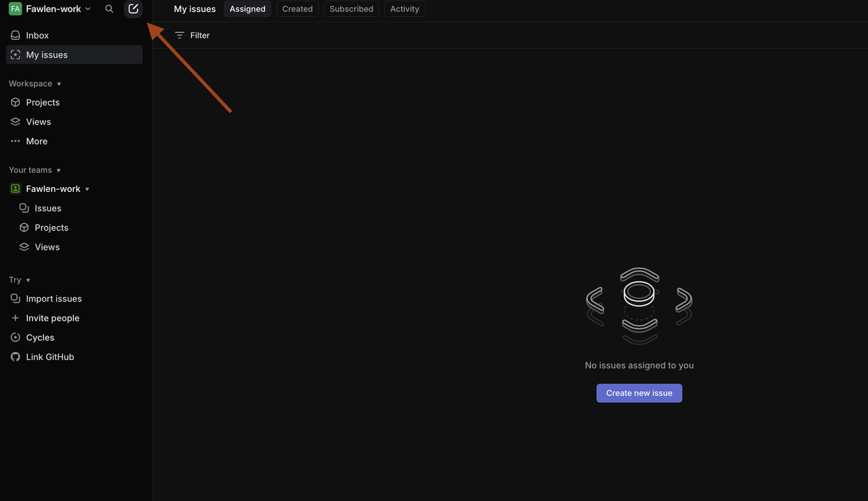
Task: Click the FA workspace avatar
Action: 15,9
